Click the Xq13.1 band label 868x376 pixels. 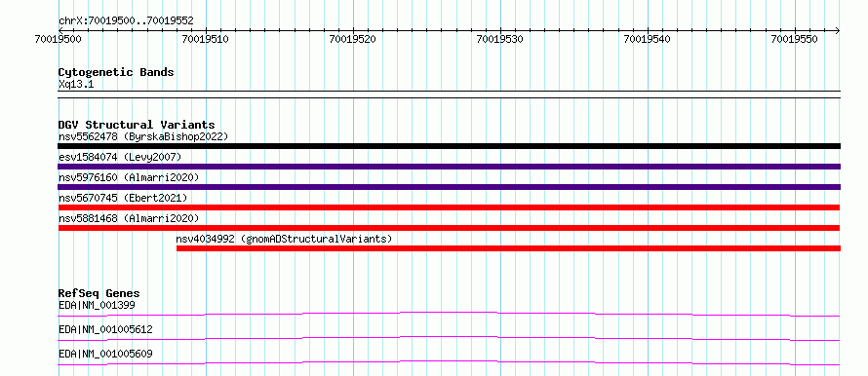(x=76, y=84)
